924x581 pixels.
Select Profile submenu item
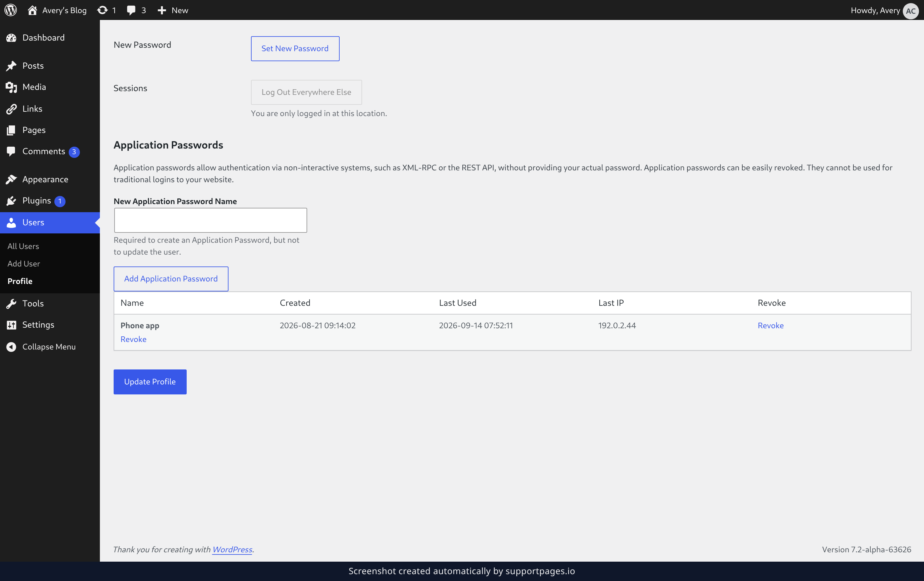[x=20, y=281]
